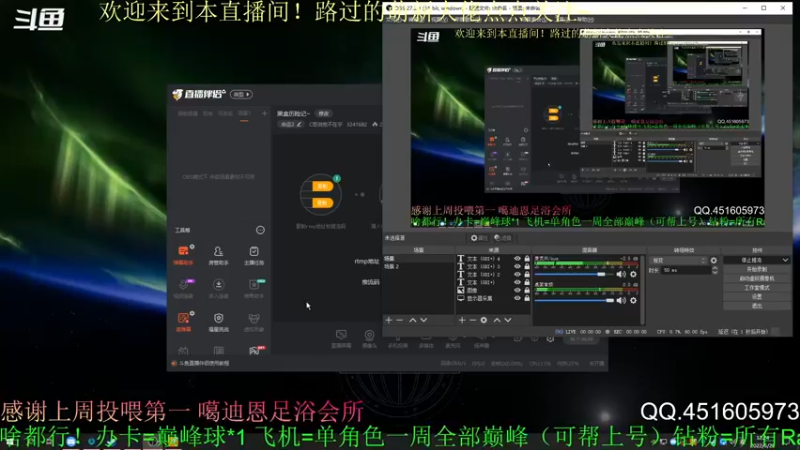Mute the first mixer channel via its speaker icon
The height and width of the screenshot is (450, 800).
[x=621, y=274]
